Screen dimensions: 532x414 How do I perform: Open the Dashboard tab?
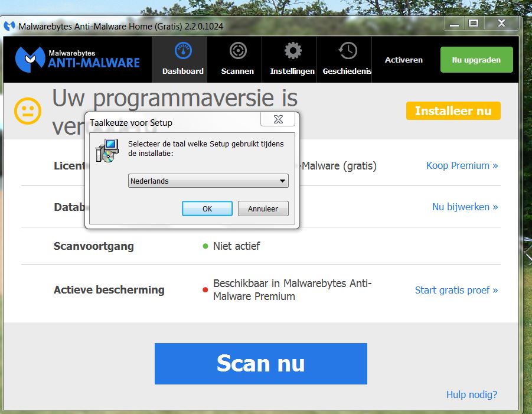pyautogui.click(x=179, y=60)
